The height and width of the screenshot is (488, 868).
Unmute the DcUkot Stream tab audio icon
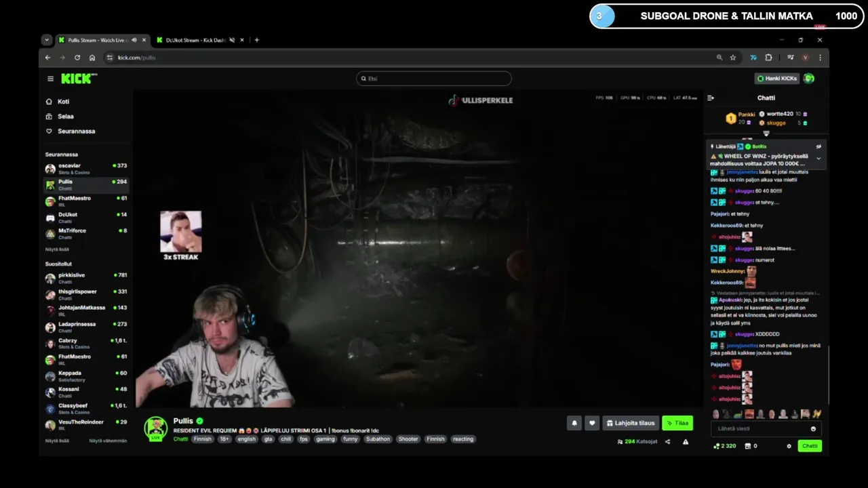(232, 40)
